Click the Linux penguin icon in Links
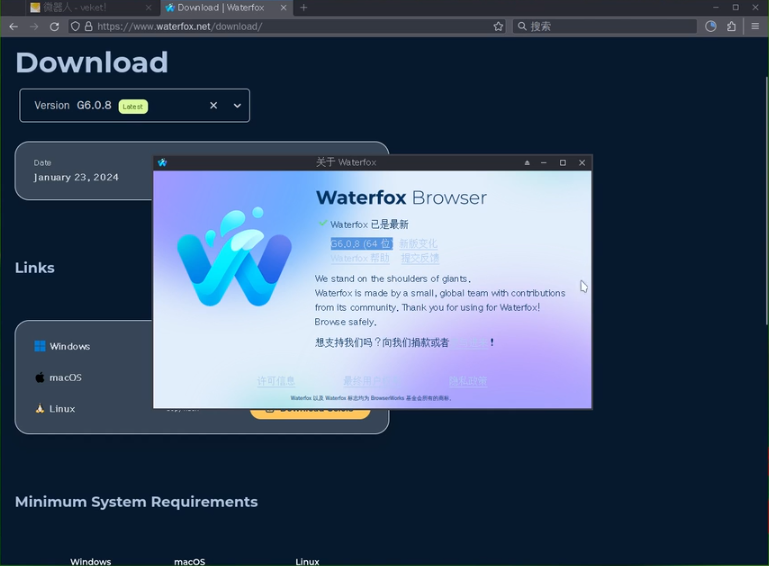This screenshot has height=566, width=769. [x=40, y=409]
